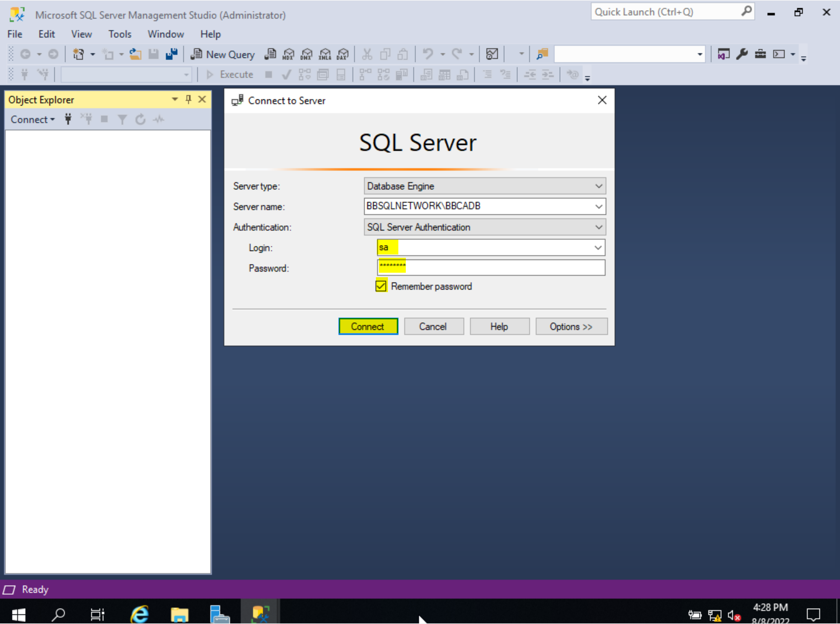
Task: Open a new DMX query
Action: (x=307, y=54)
